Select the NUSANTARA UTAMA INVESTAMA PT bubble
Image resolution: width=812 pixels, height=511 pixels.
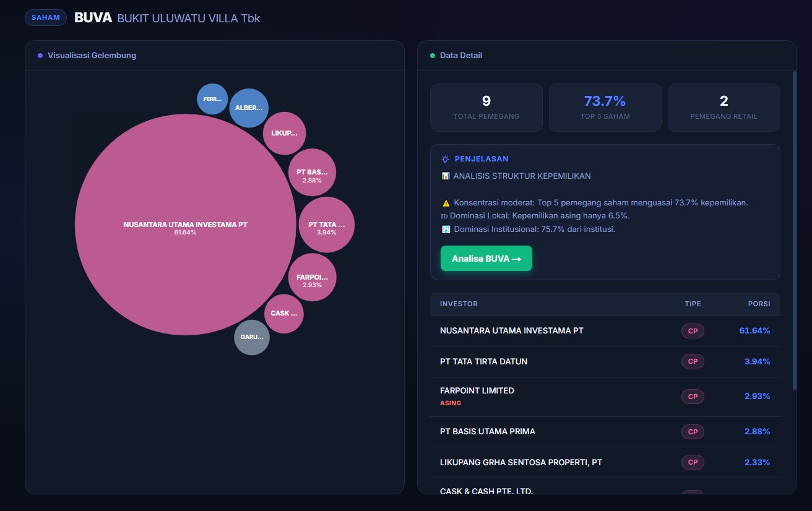(x=186, y=224)
